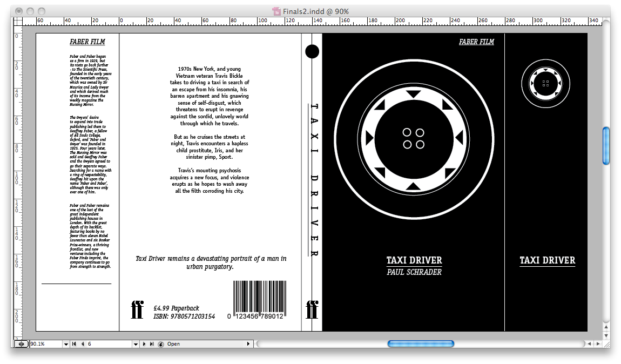
Task: Click the Finals2.indd @ 90% window title
Action: point(316,11)
